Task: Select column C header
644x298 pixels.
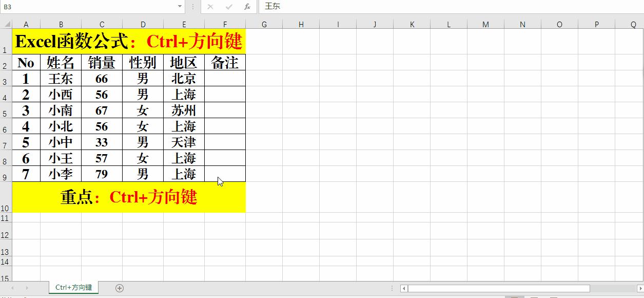Action: click(x=102, y=24)
